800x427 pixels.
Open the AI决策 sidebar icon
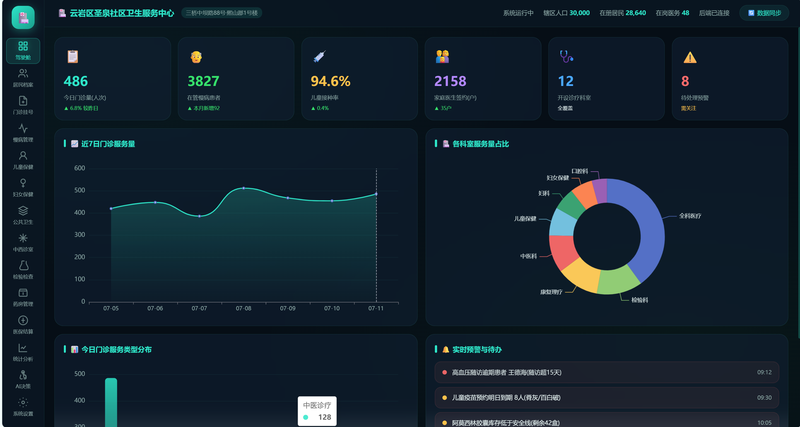click(x=23, y=381)
